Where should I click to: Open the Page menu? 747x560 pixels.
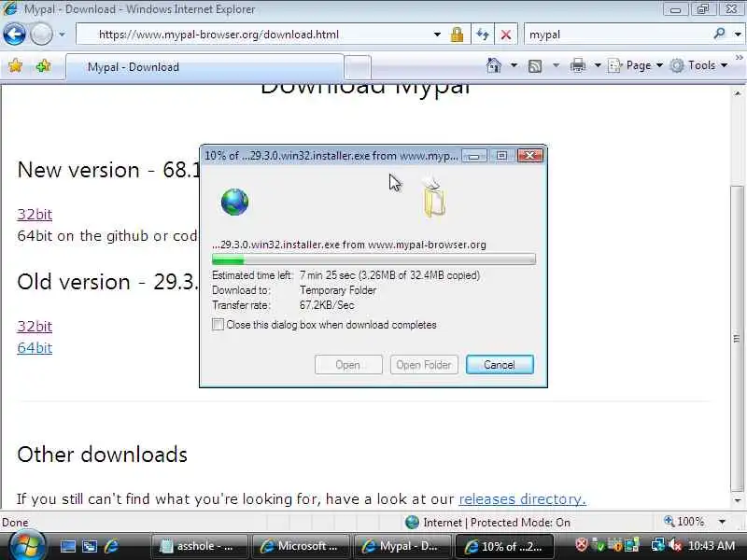636,65
